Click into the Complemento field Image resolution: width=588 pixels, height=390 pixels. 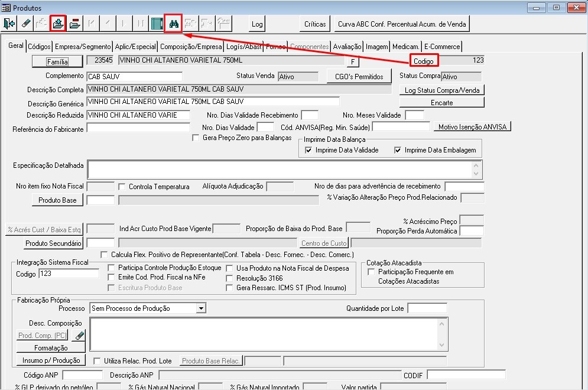pyautogui.click(x=134, y=76)
